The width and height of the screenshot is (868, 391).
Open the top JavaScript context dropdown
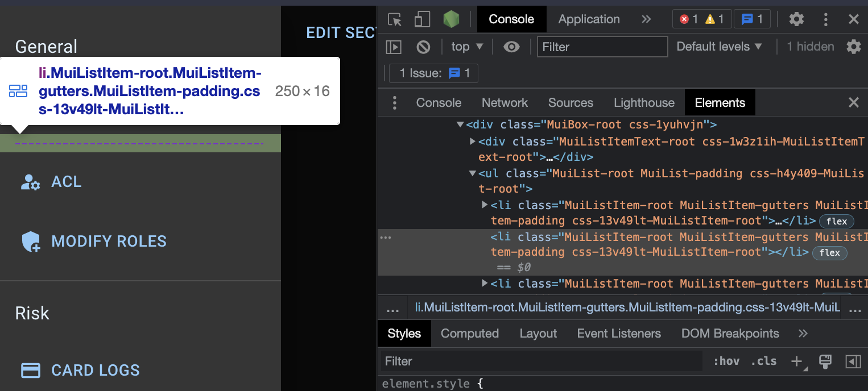click(x=467, y=47)
